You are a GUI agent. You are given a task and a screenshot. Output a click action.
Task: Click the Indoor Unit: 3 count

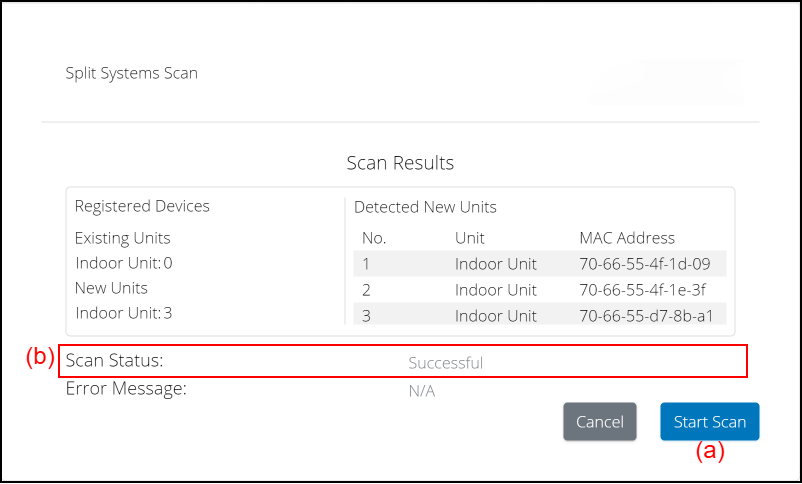click(124, 313)
